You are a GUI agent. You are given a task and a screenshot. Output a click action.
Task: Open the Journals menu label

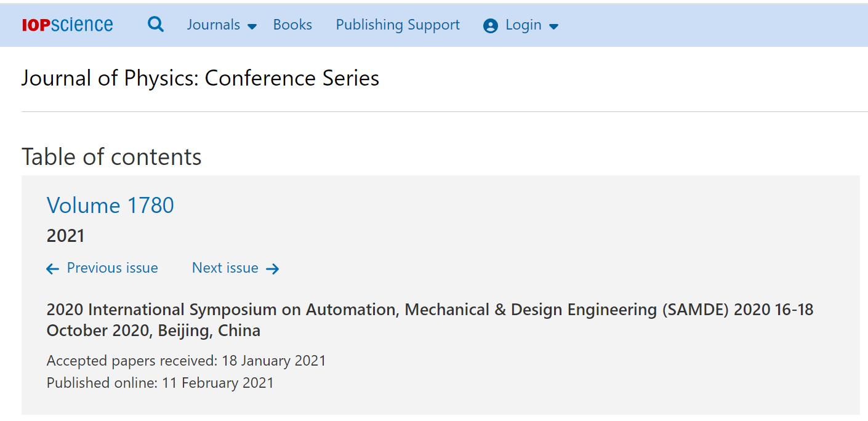click(x=214, y=25)
